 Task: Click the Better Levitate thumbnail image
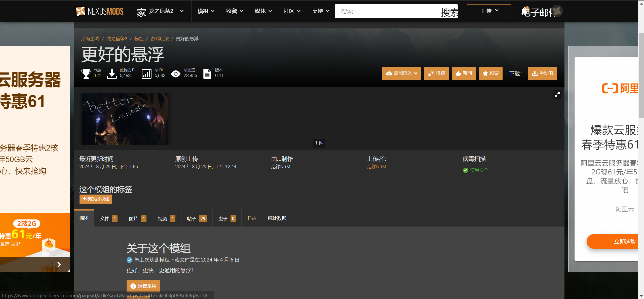[x=125, y=119]
